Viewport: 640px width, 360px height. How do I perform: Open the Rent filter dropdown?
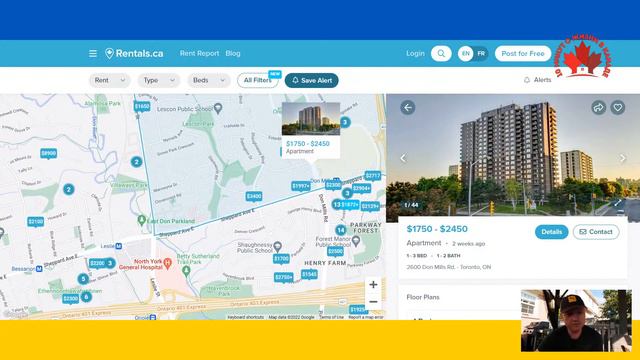(109, 80)
